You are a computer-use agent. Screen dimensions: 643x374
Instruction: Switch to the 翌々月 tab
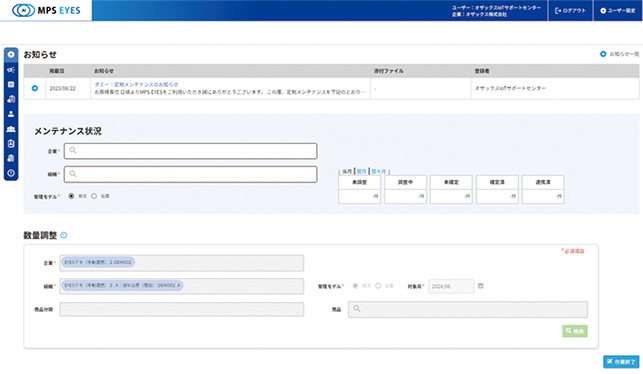tap(379, 171)
